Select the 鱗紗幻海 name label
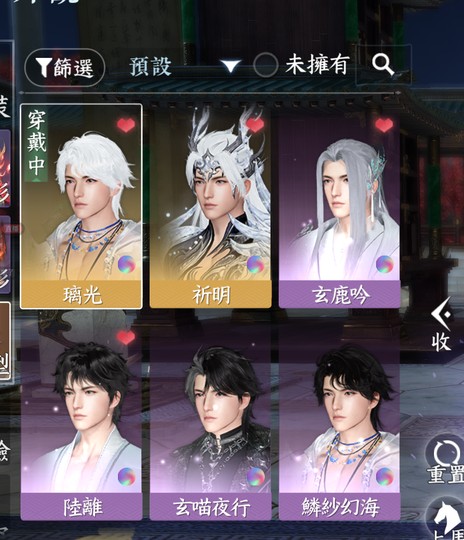Screen dimensions: 464x540 [340, 507]
